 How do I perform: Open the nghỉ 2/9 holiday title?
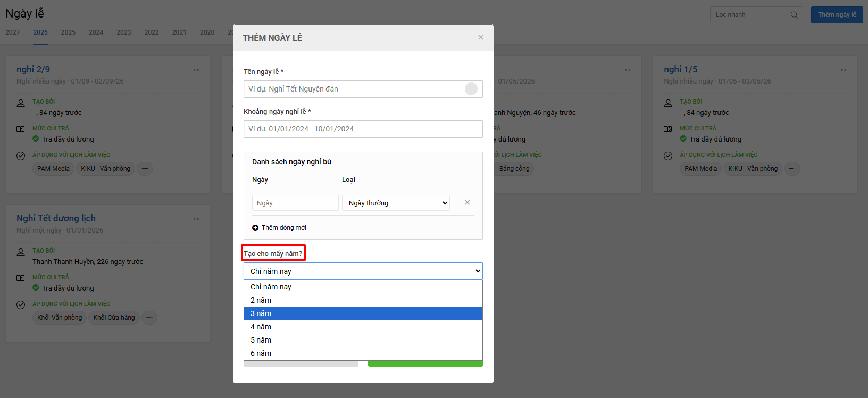pos(33,69)
